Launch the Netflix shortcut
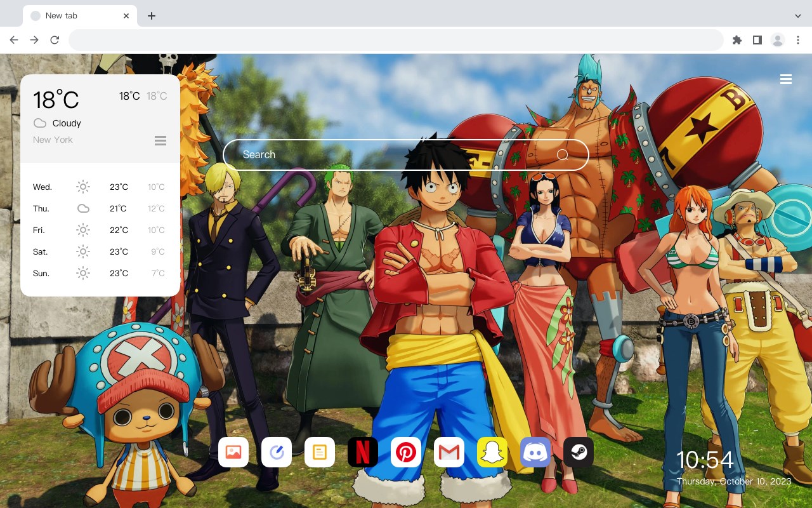Image resolution: width=812 pixels, height=508 pixels. click(x=363, y=452)
